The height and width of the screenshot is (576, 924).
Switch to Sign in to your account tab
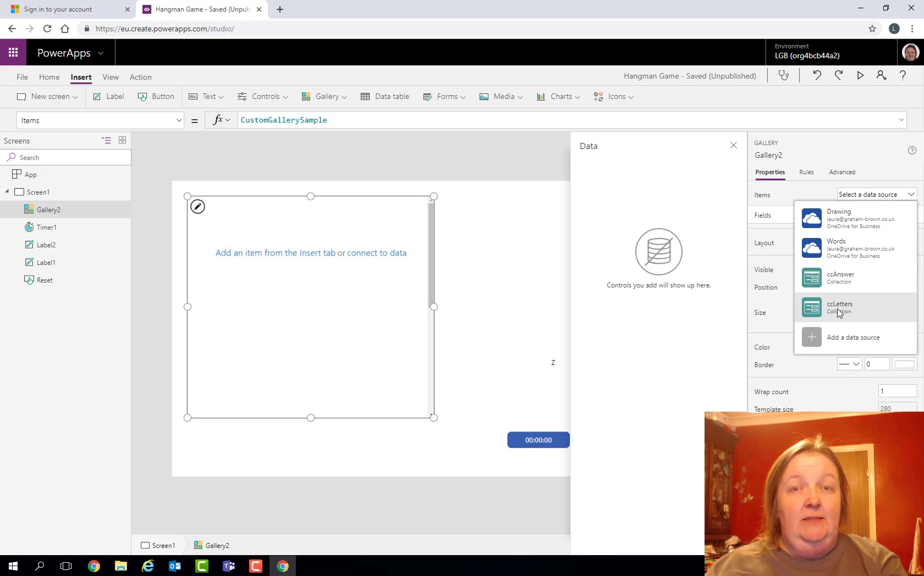pyautogui.click(x=70, y=9)
